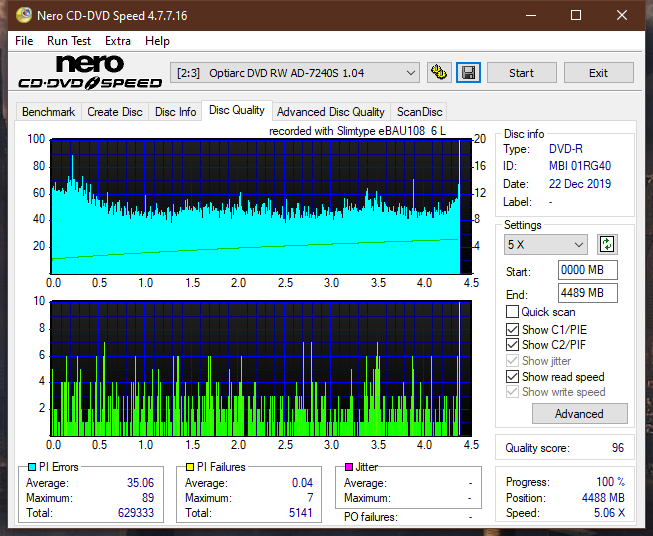Open the 5 X speed dropdown
The height and width of the screenshot is (536, 653).
(x=545, y=244)
